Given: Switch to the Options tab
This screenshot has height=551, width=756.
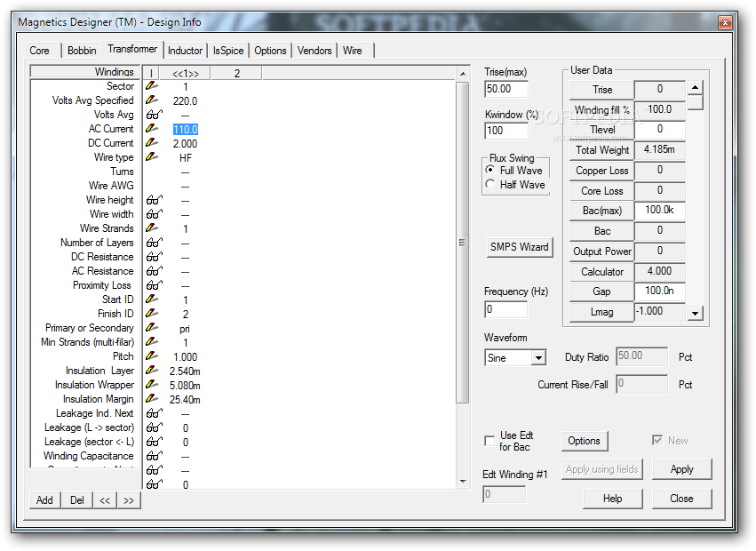Looking at the screenshot, I should (270, 51).
